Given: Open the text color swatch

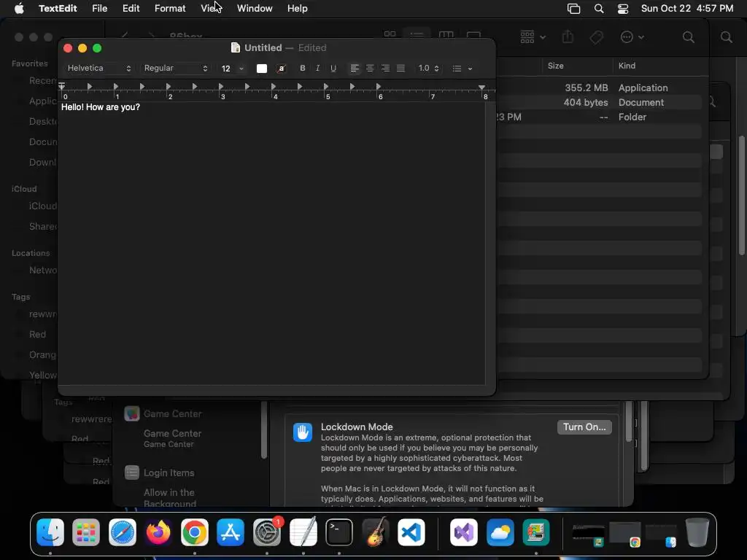Looking at the screenshot, I should click(x=262, y=68).
